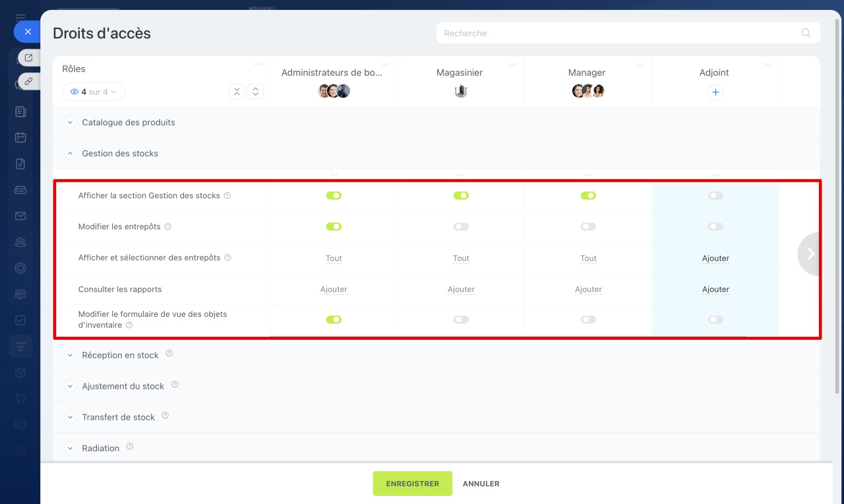The height and width of the screenshot is (504, 844).
Task: Click help icon next to Modifier les entrepôts
Action: (x=167, y=227)
